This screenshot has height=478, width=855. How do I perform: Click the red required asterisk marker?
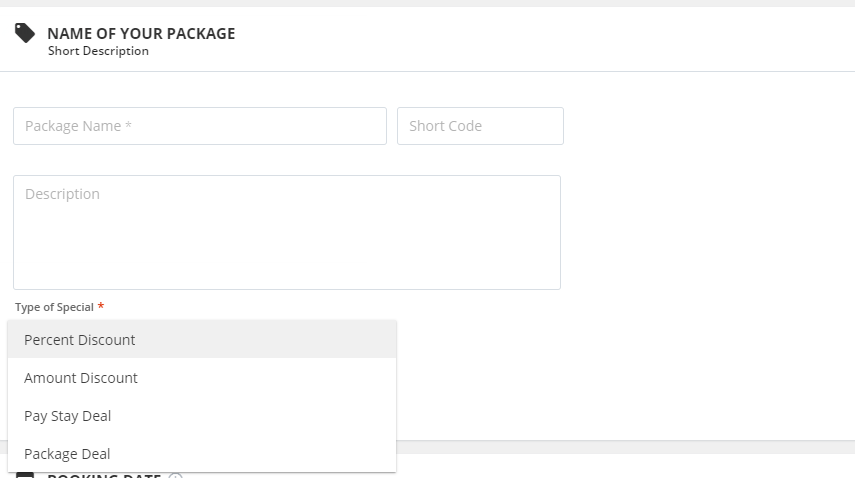point(101,306)
